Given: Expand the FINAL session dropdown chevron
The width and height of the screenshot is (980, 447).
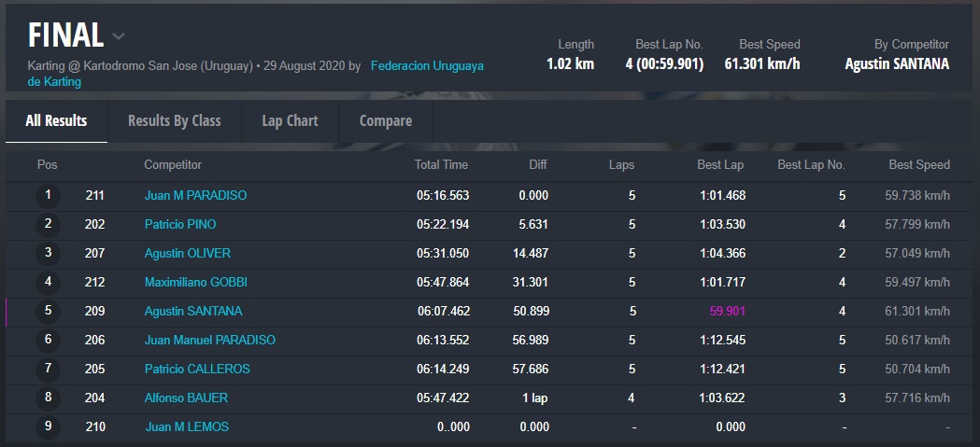Looking at the screenshot, I should (x=119, y=37).
